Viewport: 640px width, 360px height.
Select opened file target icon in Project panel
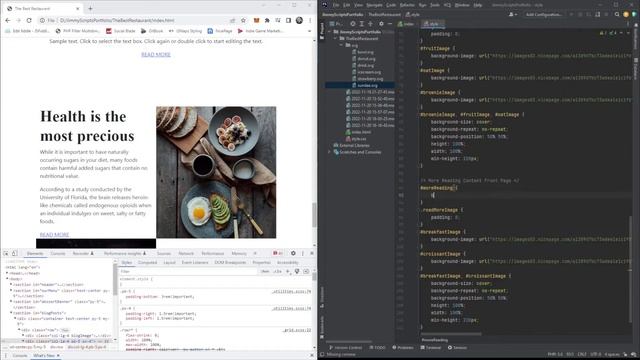click(353, 24)
